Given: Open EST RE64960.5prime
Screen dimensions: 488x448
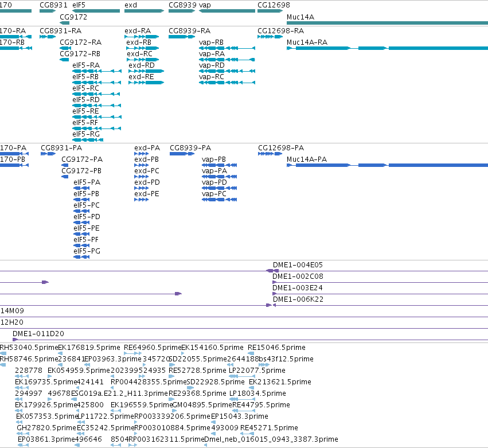Looking at the screenshot, I should [153, 348].
